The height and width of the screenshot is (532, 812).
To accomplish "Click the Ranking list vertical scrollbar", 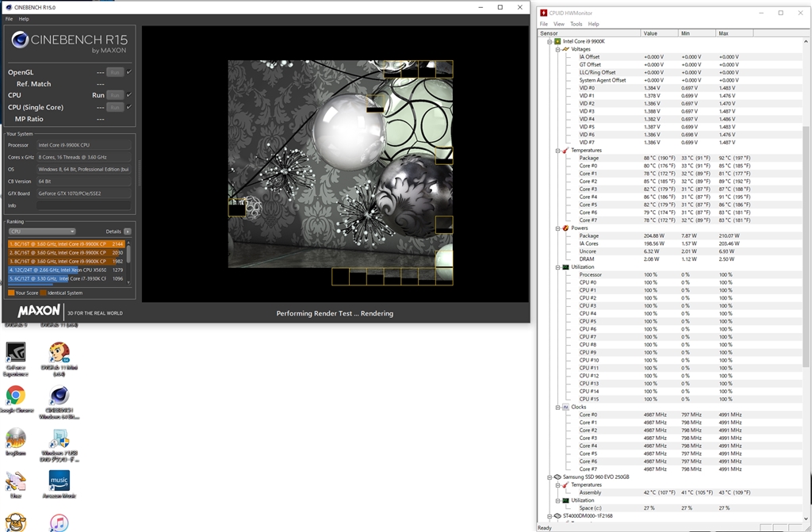I will tap(128, 262).
